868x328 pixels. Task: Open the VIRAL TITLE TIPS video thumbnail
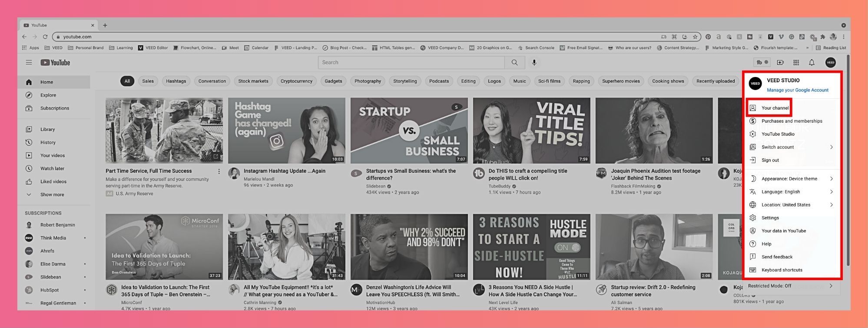click(x=532, y=131)
